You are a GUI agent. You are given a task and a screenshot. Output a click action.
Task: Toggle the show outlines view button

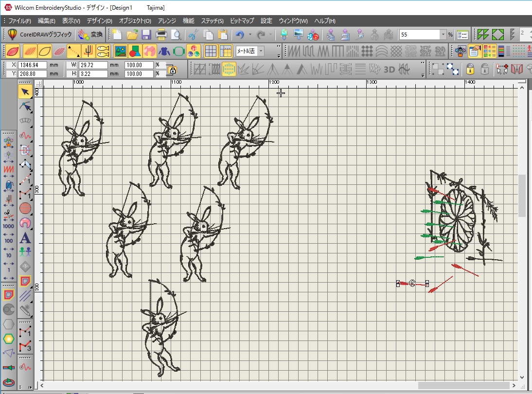[44, 51]
